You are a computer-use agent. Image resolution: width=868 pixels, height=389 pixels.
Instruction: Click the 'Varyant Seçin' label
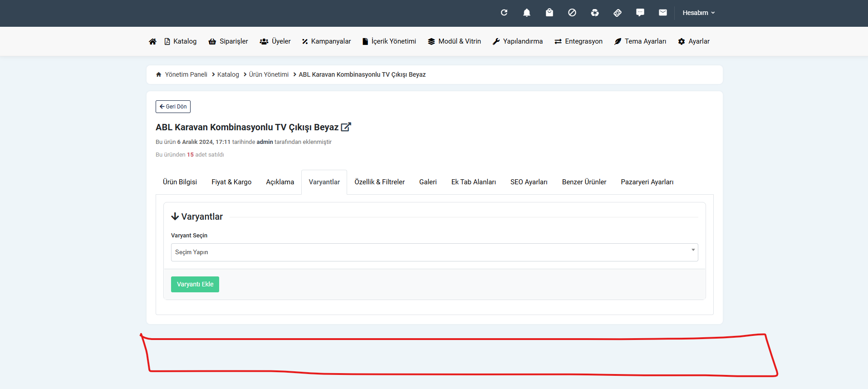(x=189, y=236)
